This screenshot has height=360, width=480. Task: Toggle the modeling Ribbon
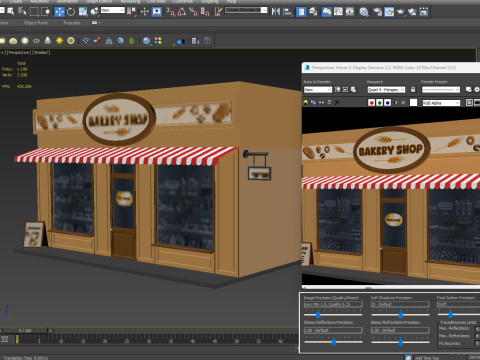coord(327,12)
